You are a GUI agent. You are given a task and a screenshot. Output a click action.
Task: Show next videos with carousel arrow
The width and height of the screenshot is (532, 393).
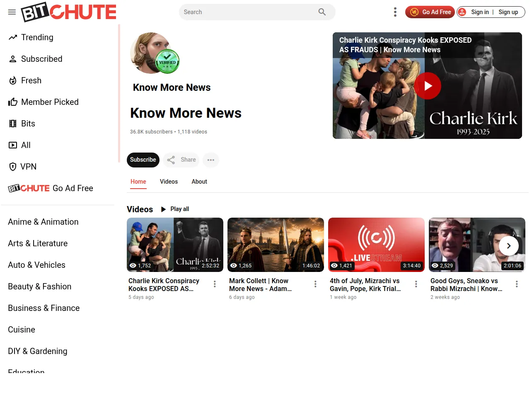(x=509, y=246)
